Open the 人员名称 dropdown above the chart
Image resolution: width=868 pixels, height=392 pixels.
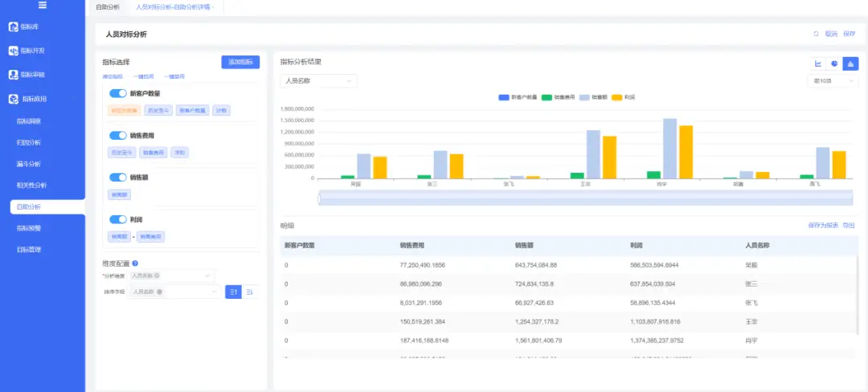click(x=319, y=80)
